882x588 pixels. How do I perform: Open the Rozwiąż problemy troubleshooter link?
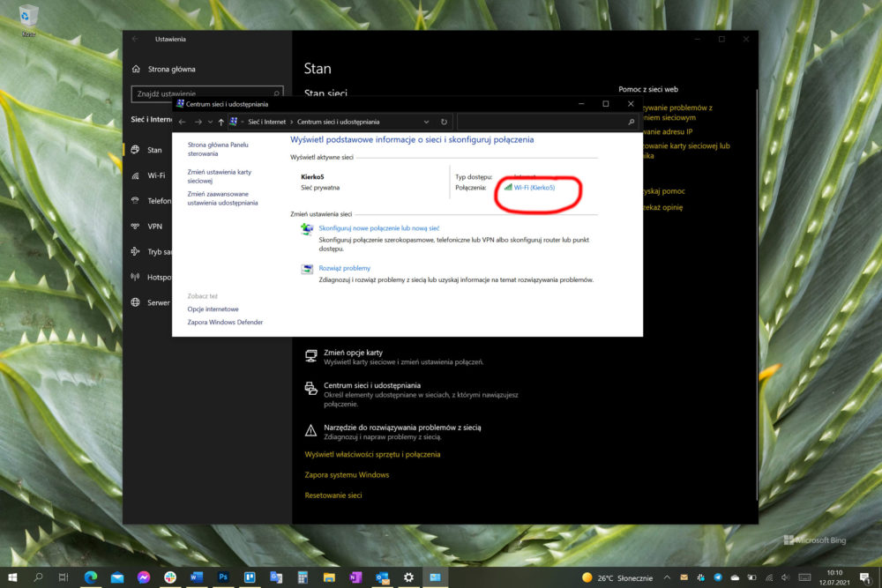point(344,268)
